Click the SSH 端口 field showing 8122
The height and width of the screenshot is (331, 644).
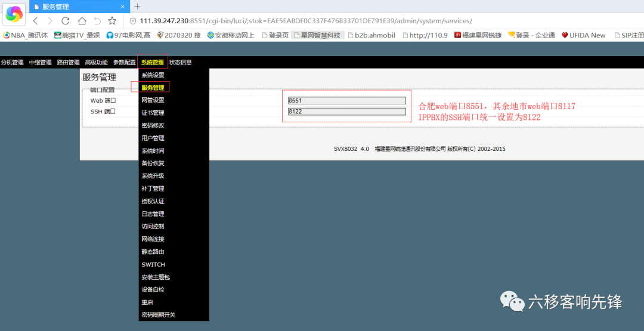pos(346,112)
